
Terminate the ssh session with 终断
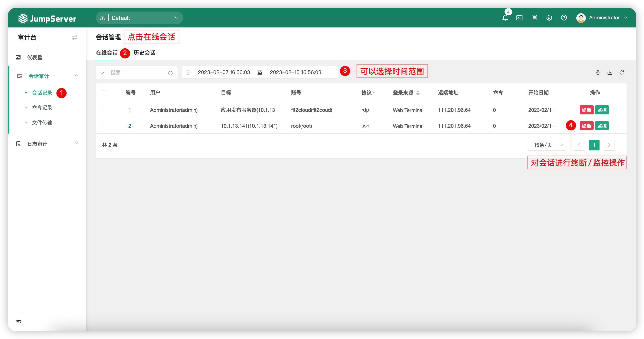point(586,126)
